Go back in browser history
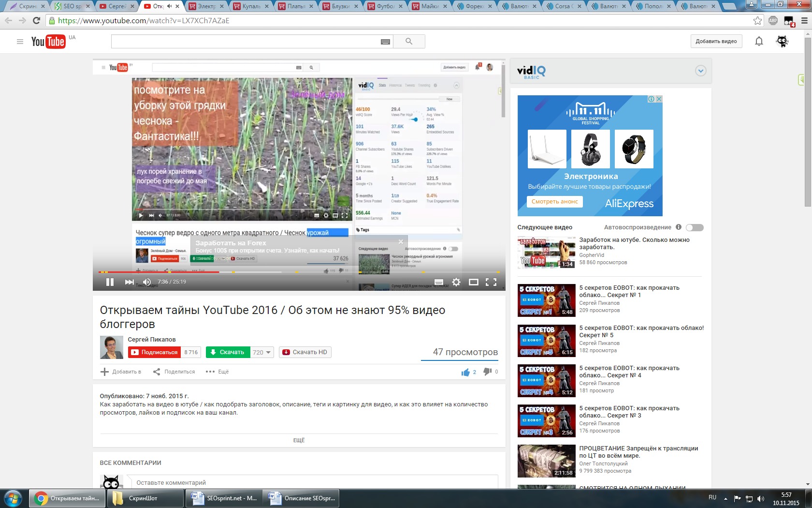 pos(8,20)
